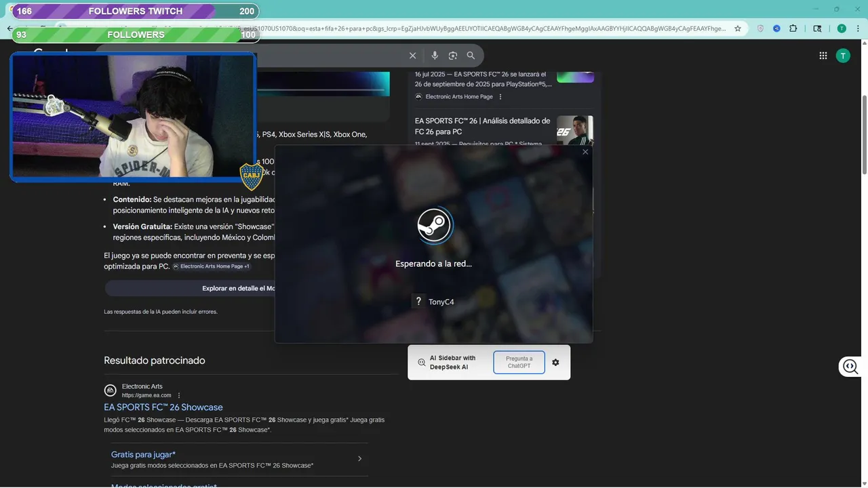
Task: Start voice search with microphone icon
Action: click(x=435, y=56)
